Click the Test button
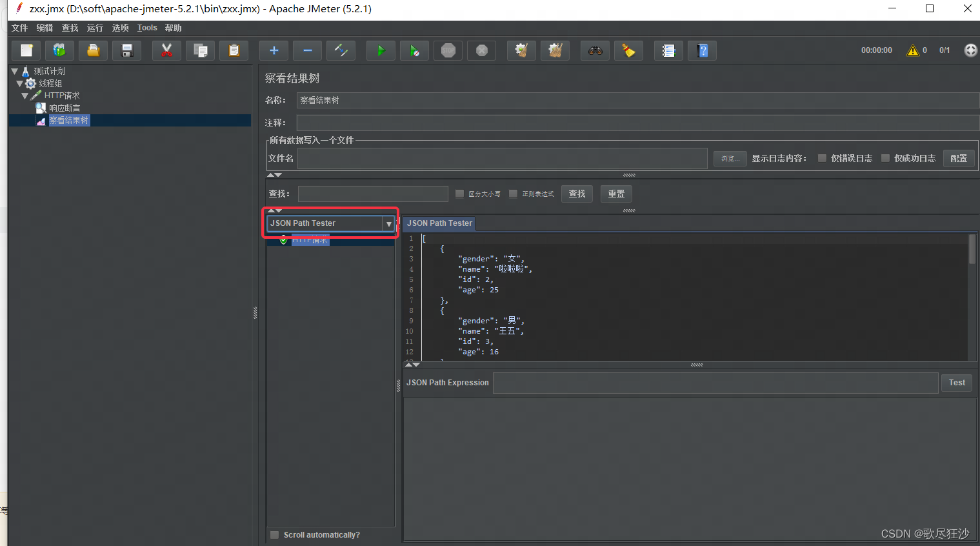The width and height of the screenshot is (980, 546). (957, 383)
